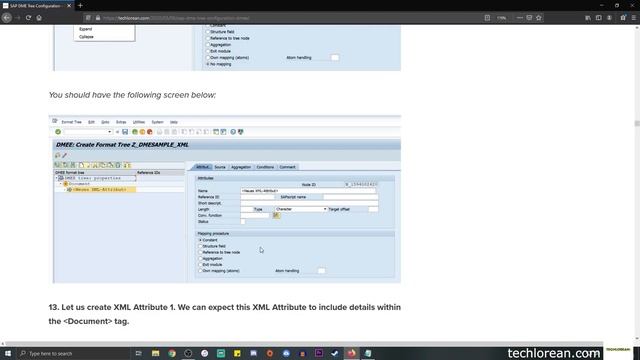The width and height of the screenshot is (640, 360).
Task: Switch to the Comment tab
Action: click(x=287, y=167)
